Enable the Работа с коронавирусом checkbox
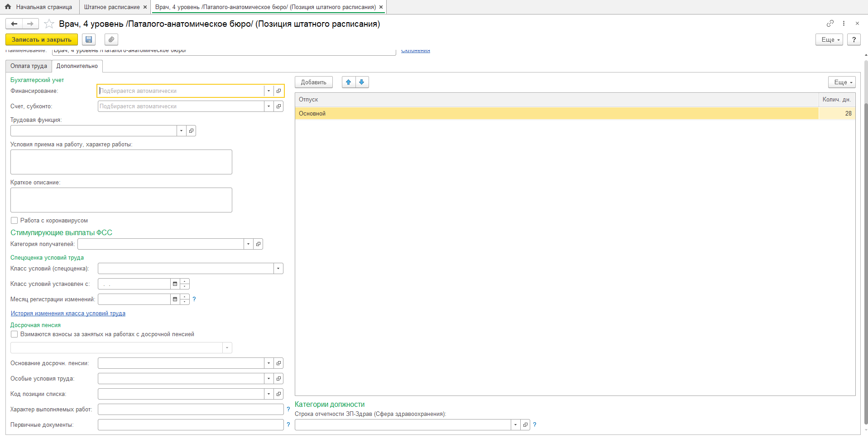Screen dimensions: 868x439 click(x=14, y=221)
